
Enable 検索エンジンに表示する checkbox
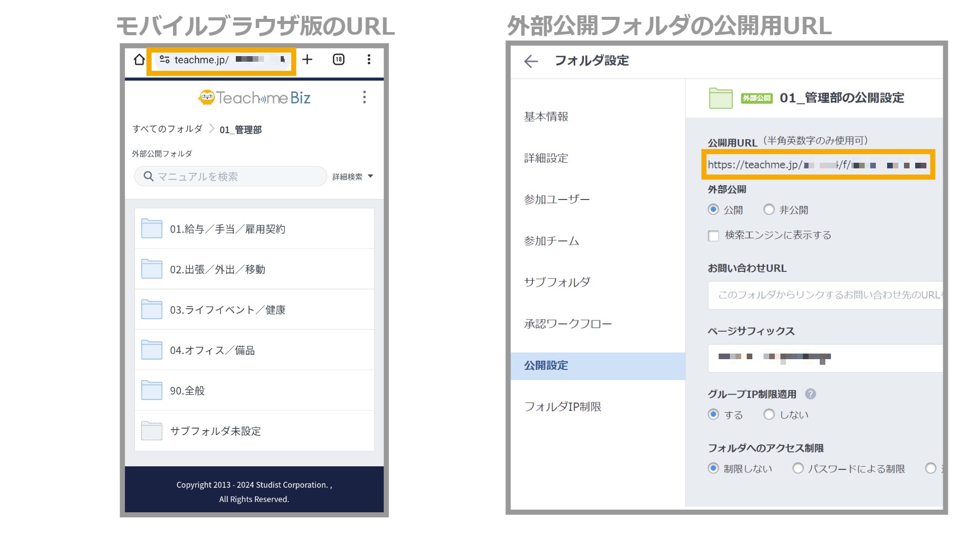714,236
